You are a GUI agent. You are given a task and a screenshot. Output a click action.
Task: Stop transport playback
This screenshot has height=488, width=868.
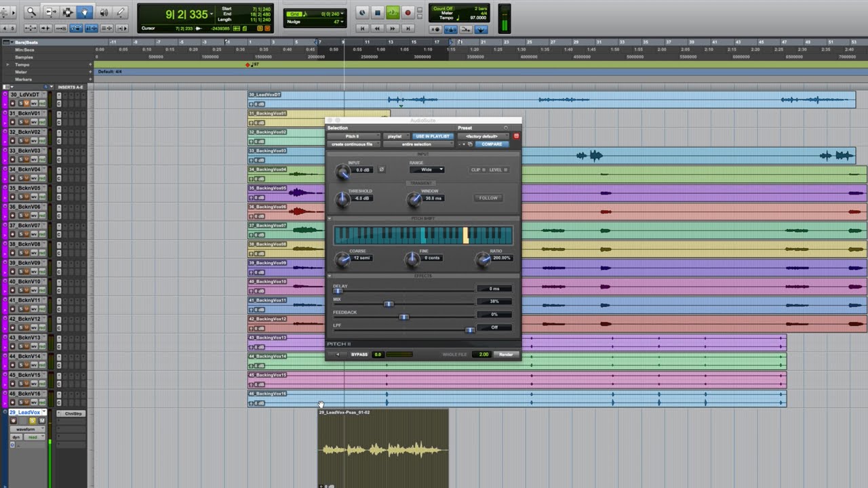(x=378, y=12)
